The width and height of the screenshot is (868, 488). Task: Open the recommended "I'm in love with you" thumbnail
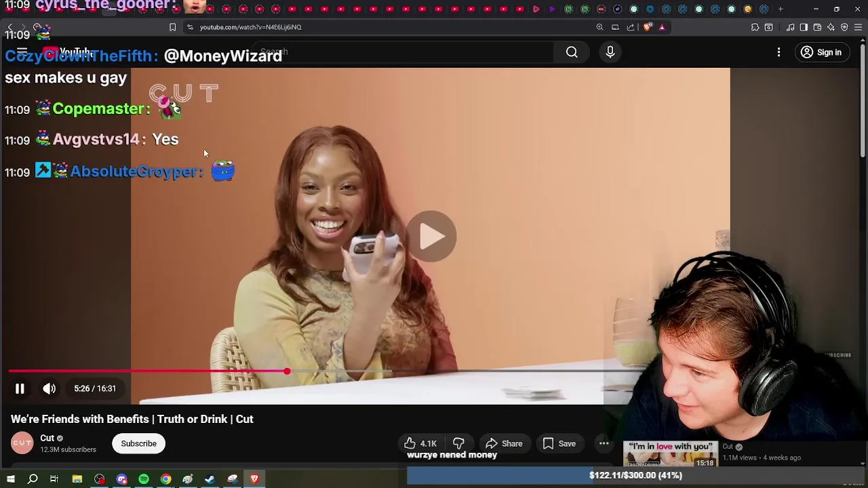point(670,455)
